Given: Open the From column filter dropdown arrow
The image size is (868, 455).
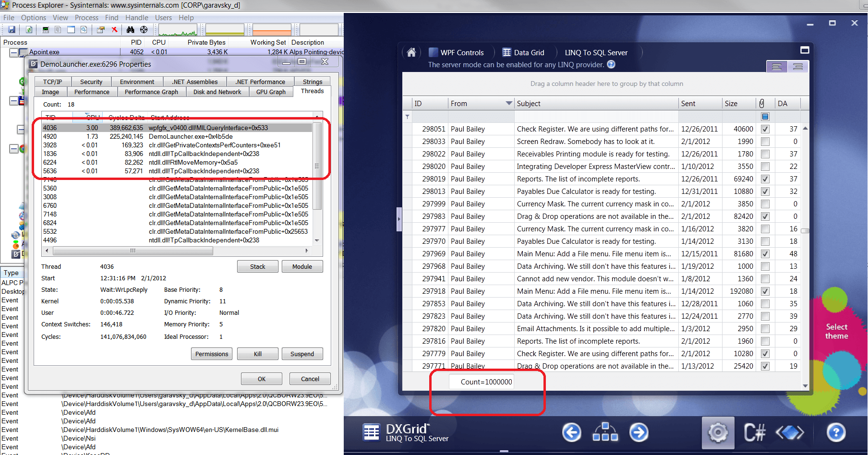Looking at the screenshot, I should [x=509, y=103].
